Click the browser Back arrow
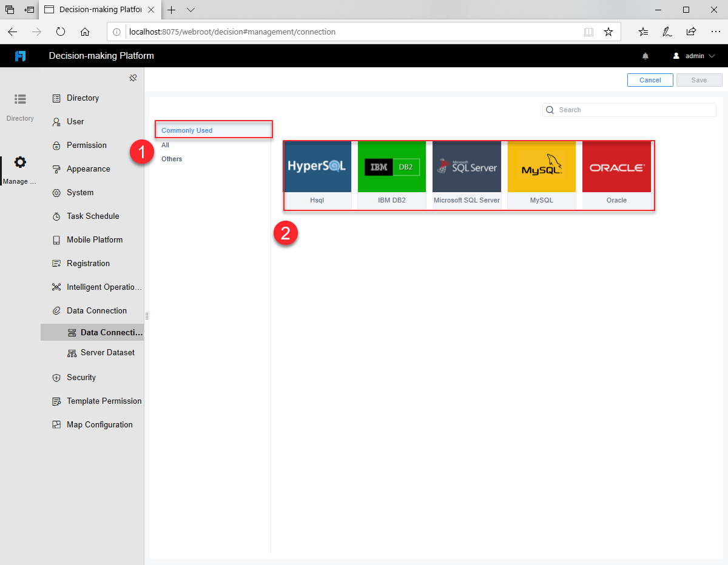The image size is (728, 565). pyautogui.click(x=13, y=32)
